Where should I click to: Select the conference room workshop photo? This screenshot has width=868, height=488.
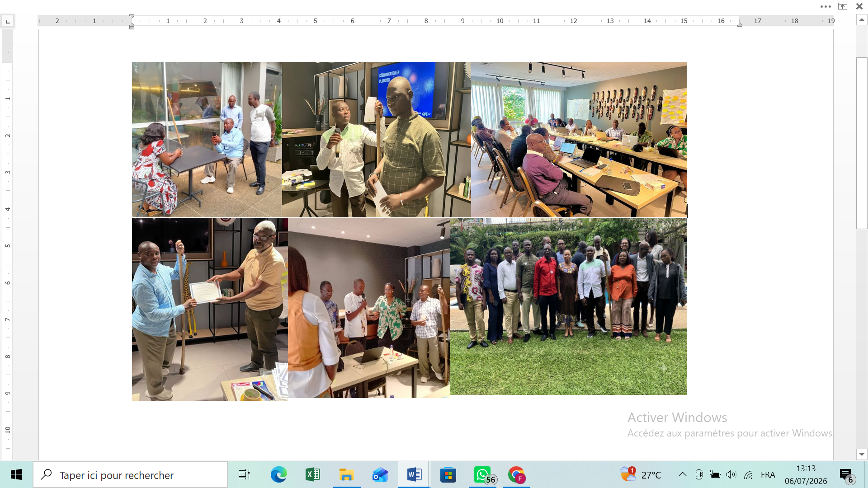click(579, 140)
